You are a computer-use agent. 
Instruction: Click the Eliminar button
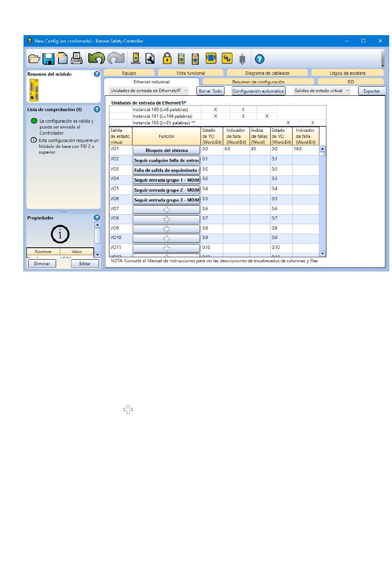pos(42,264)
